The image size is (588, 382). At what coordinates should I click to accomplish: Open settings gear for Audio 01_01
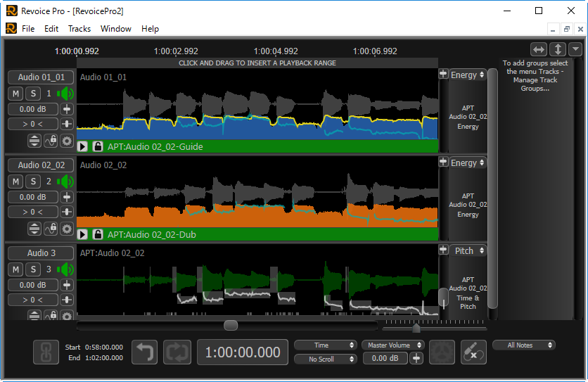[x=67, y=141]
